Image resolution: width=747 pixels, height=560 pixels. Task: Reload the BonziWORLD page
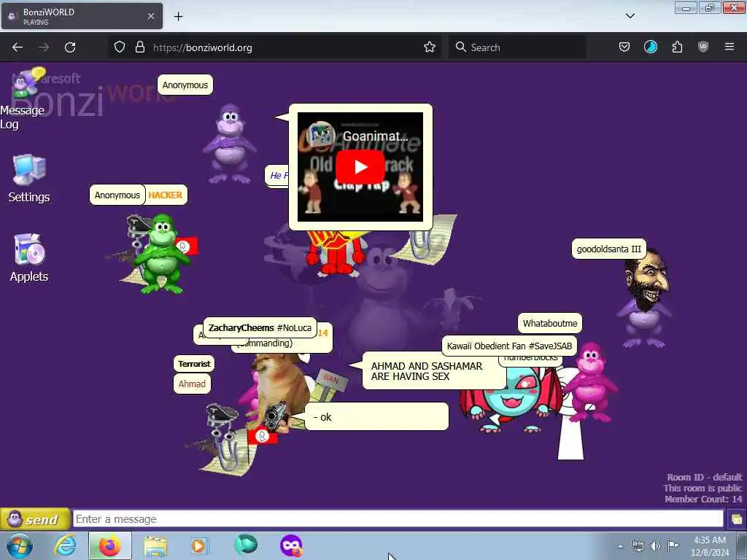70,47
